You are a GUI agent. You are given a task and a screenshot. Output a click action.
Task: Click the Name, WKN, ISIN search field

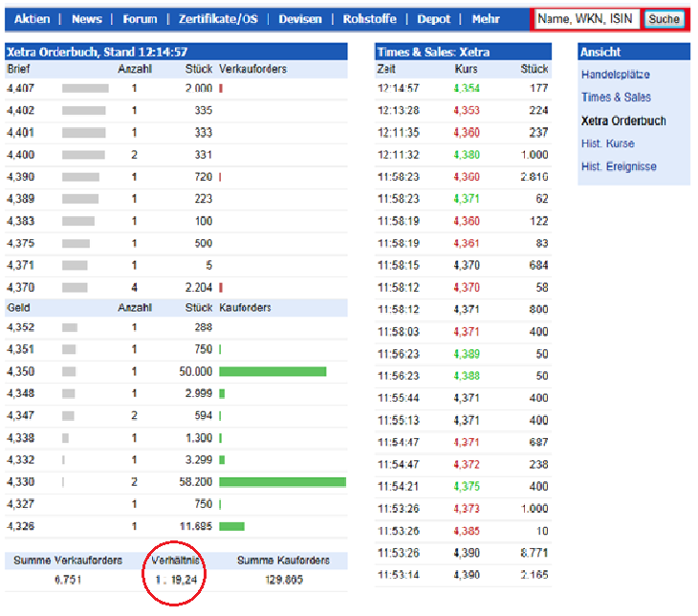pyautogui.click(x=586, y=19)
